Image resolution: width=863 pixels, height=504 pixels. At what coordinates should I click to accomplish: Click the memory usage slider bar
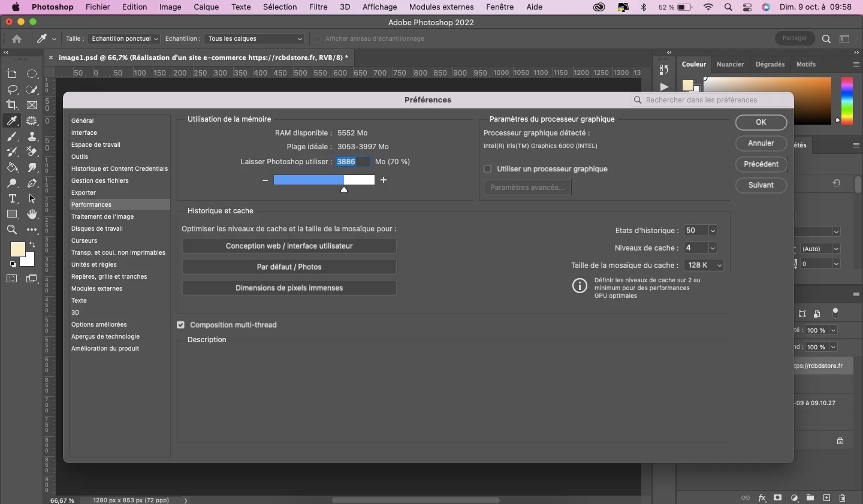click(x=324, y=180)
